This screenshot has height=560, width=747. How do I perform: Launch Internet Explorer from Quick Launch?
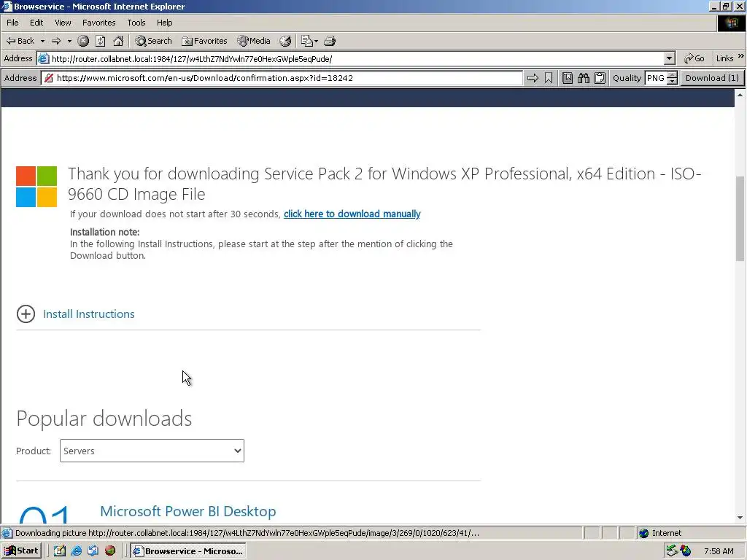[x=76, y=551]
